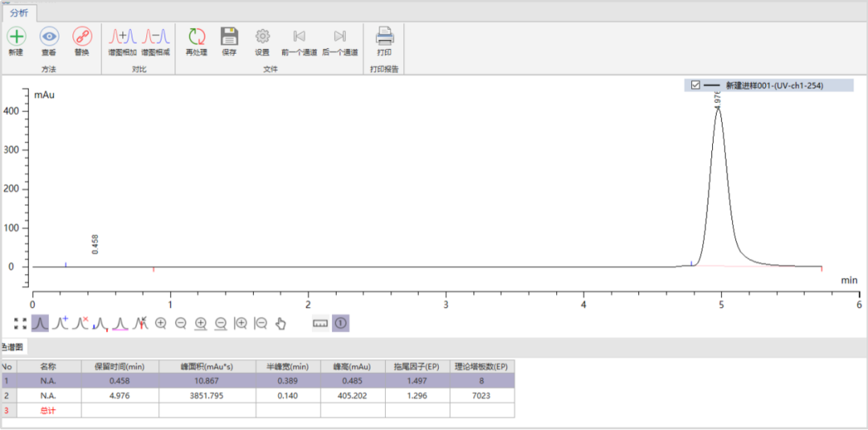The width and height of the screenshot is (868, 430).
Task: Click the 拖尾因子(EP) column header
Action: [x=417, y=367]
